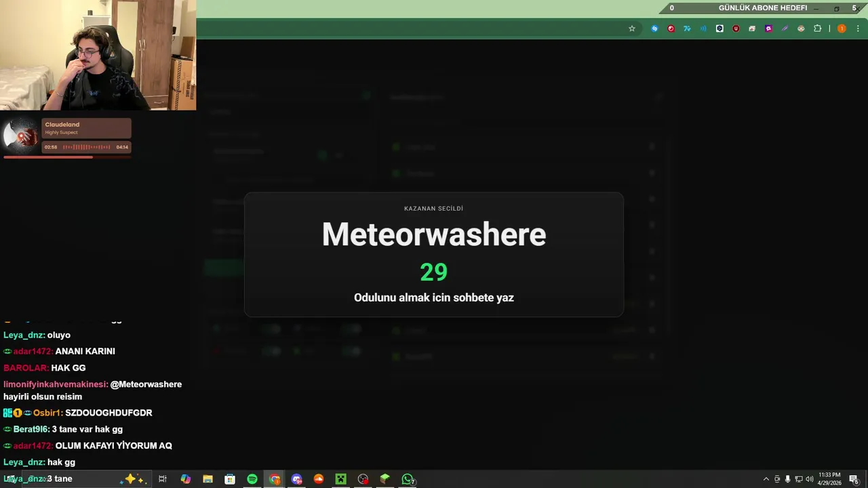
Task: Open the Action Center notifications icon
Action: point(854,480)
